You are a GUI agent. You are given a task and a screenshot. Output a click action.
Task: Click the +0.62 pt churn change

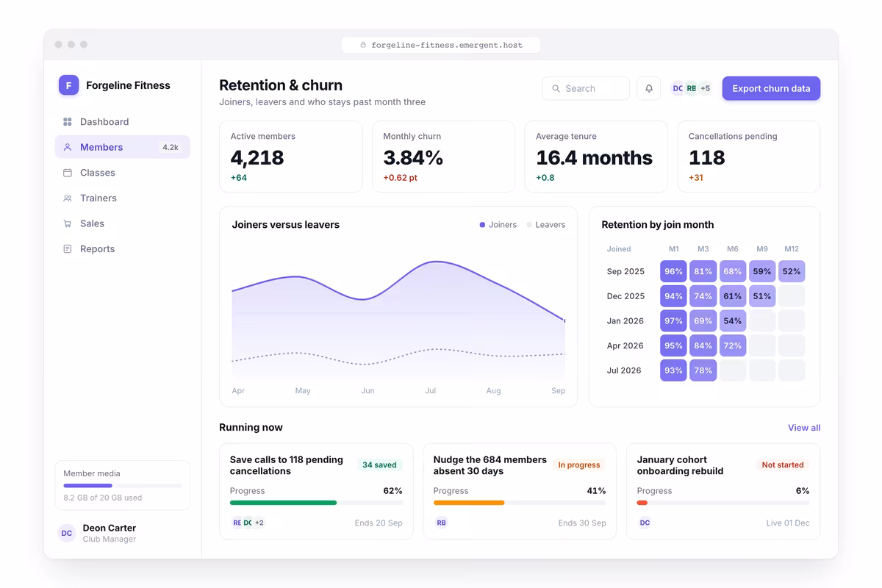401,178
